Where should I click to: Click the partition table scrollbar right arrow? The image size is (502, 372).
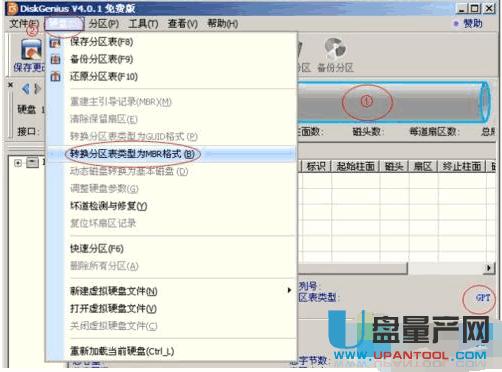[488, 267]
